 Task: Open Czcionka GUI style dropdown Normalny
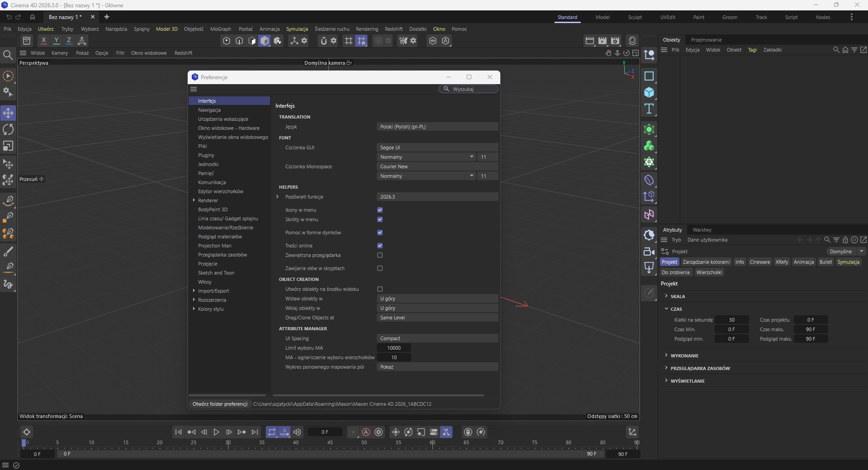click(x=426, y=157)
